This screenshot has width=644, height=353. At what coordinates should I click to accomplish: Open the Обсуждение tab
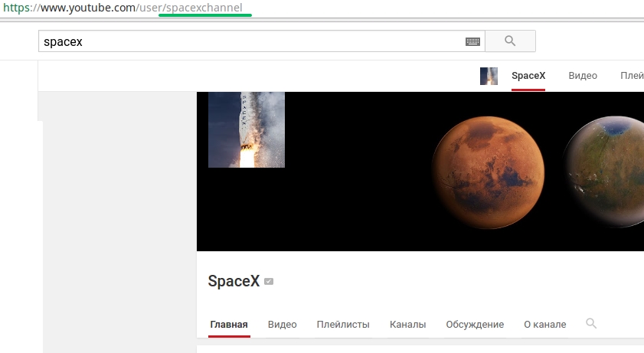point(475,325)
